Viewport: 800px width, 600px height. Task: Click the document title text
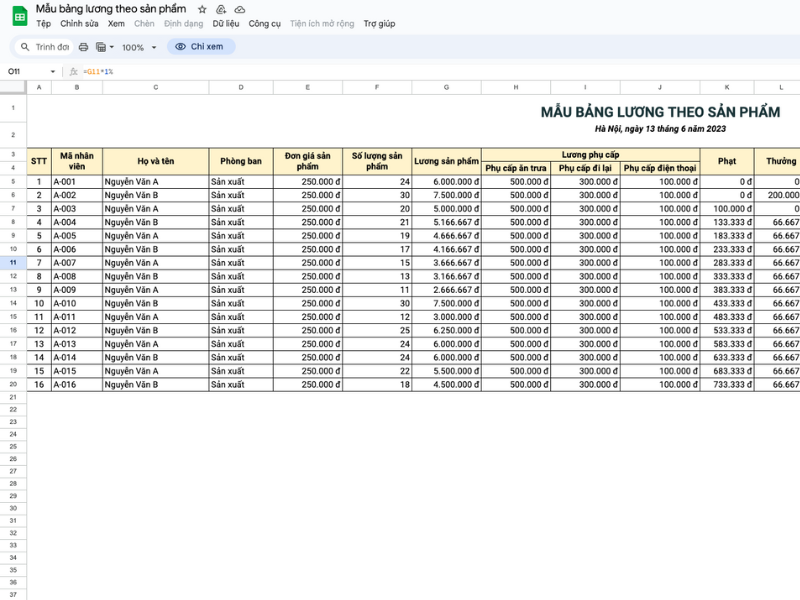click(111, 9)
